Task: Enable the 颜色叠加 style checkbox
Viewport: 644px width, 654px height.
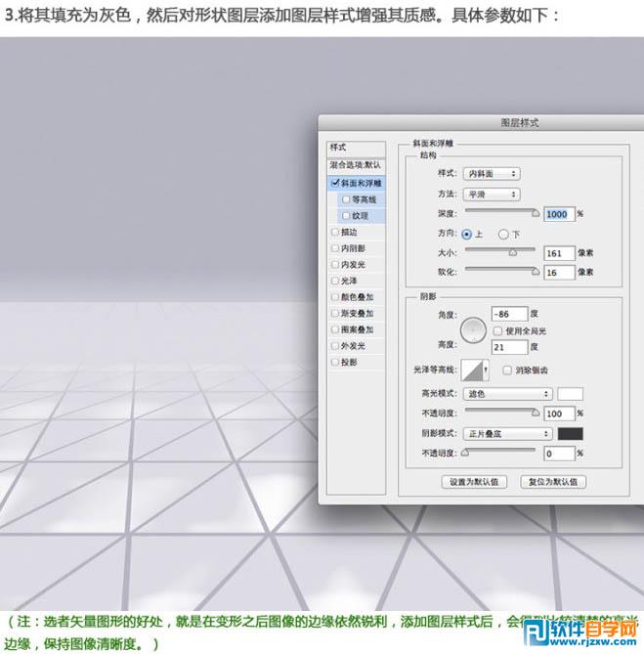Action: tap(335, 297)
